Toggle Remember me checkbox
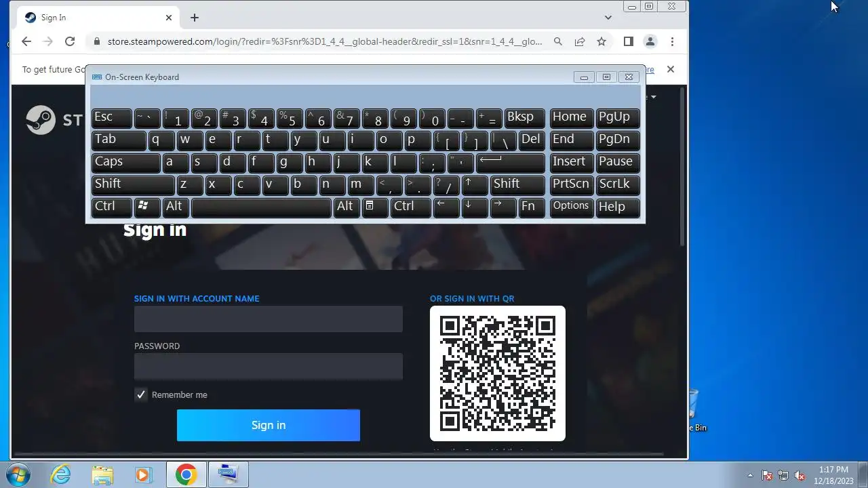 tap(141, 394)
